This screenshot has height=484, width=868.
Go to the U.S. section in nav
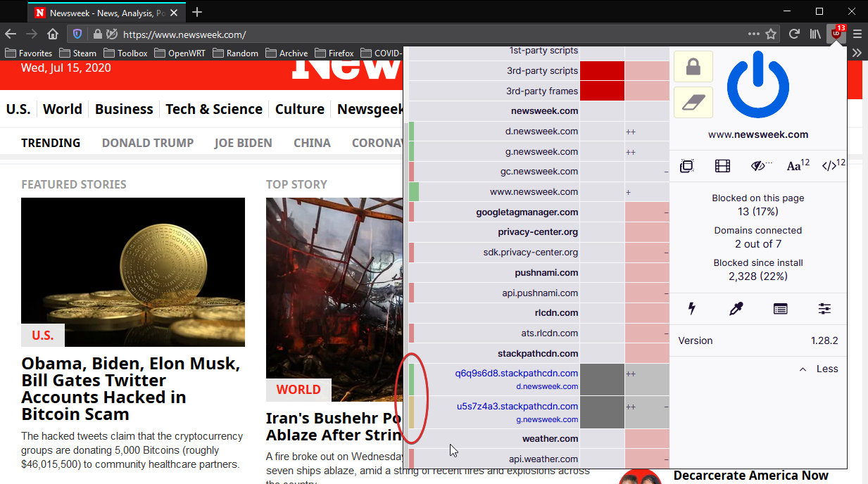tap(18, 109)
